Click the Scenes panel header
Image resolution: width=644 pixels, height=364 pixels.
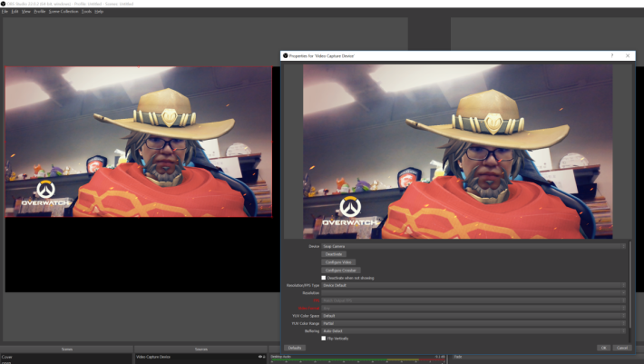pos(66,349)
